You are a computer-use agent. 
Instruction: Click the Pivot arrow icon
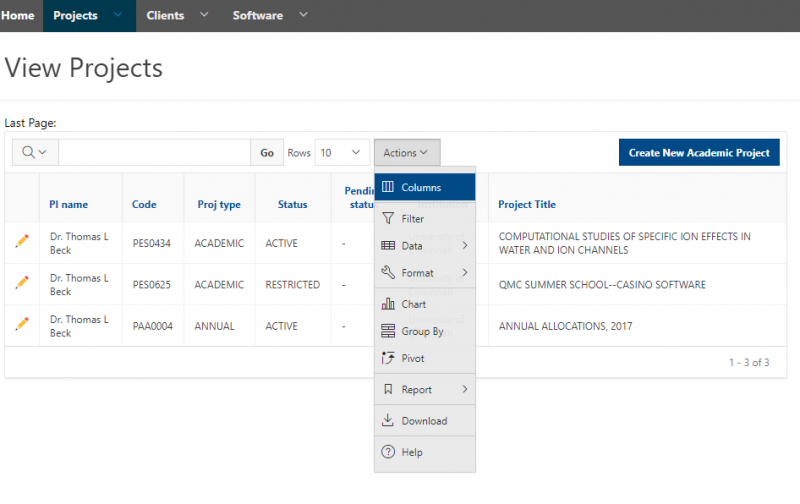pyautogui.click(x=388, y=358)
